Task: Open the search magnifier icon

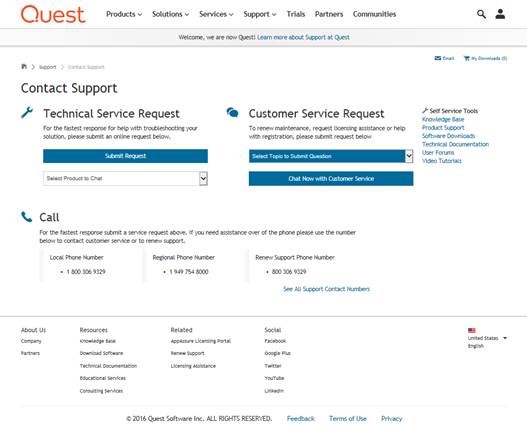Action: click(481, 14)
